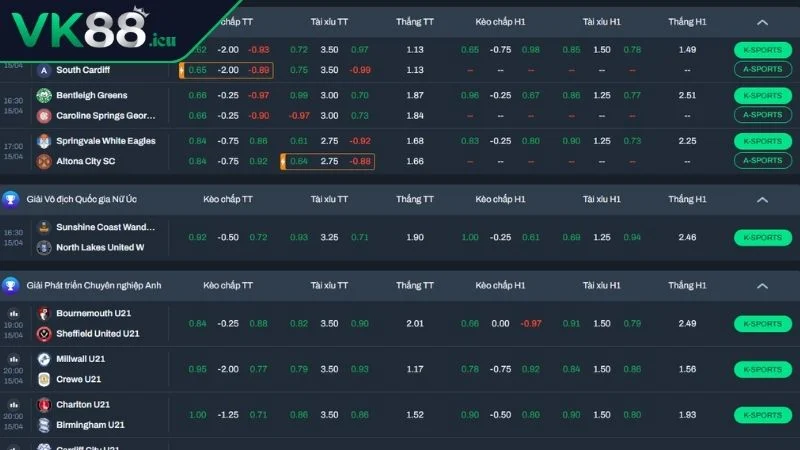
Task: Open stats chart icon for Millwall U21 match
Action: (14, 359)
